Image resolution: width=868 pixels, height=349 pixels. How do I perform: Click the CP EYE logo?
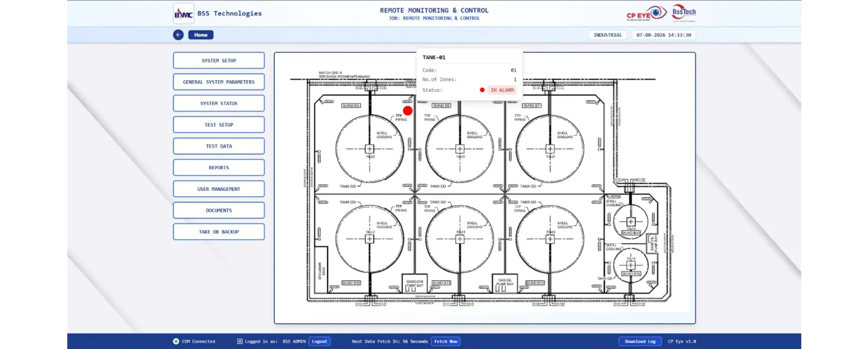coord(646,13)
